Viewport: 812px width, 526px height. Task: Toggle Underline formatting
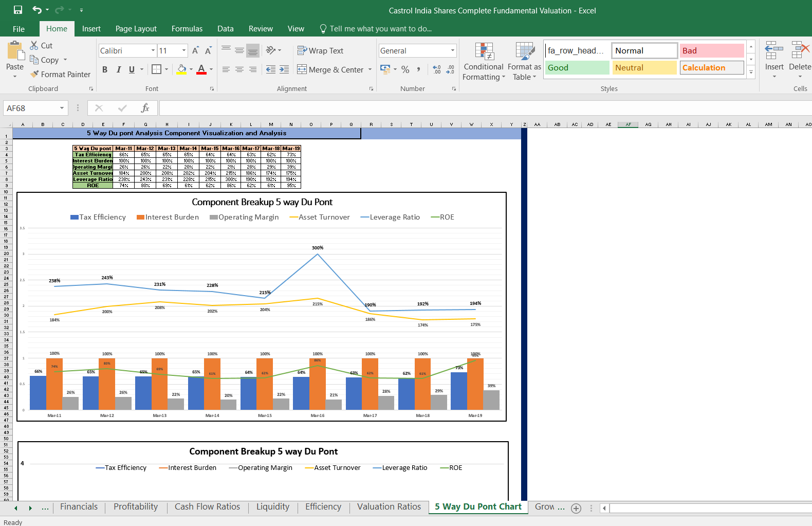tap(132, 69)
